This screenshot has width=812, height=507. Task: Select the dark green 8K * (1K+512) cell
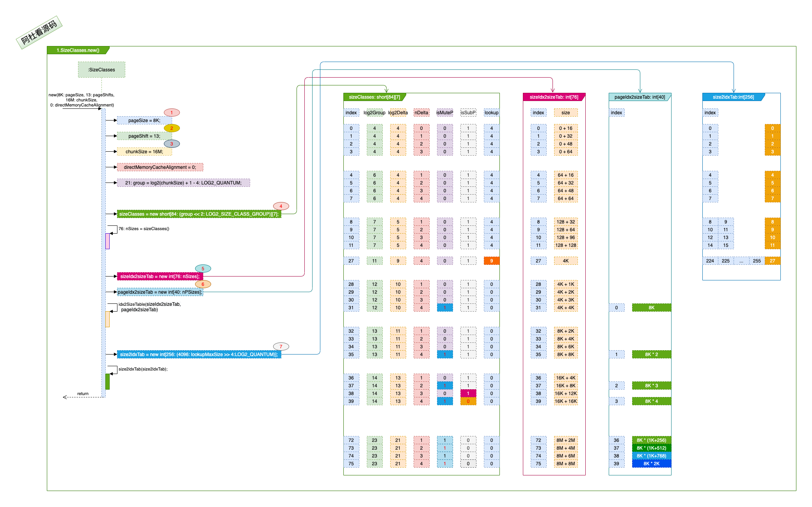pyautogui.click(x=652, y=448)
